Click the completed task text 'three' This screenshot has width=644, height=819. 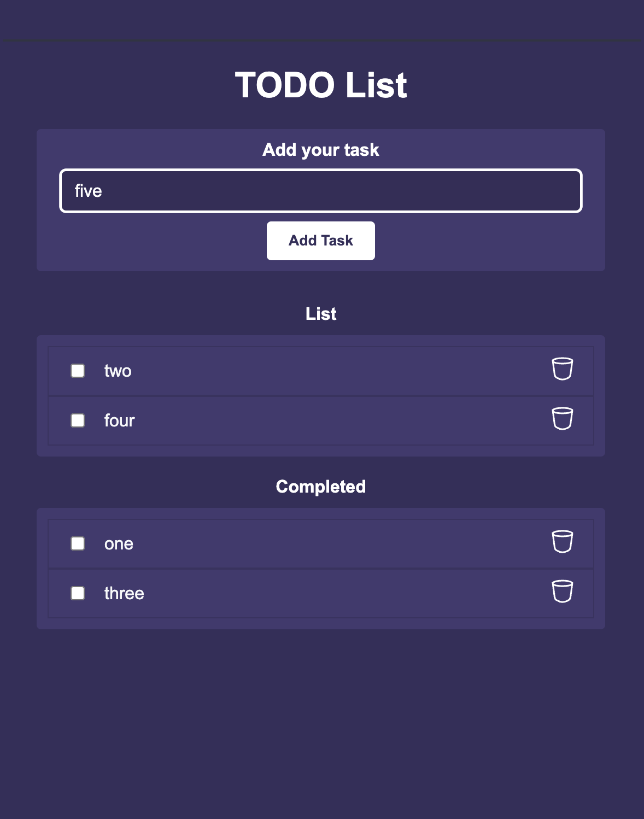[124, 593]
